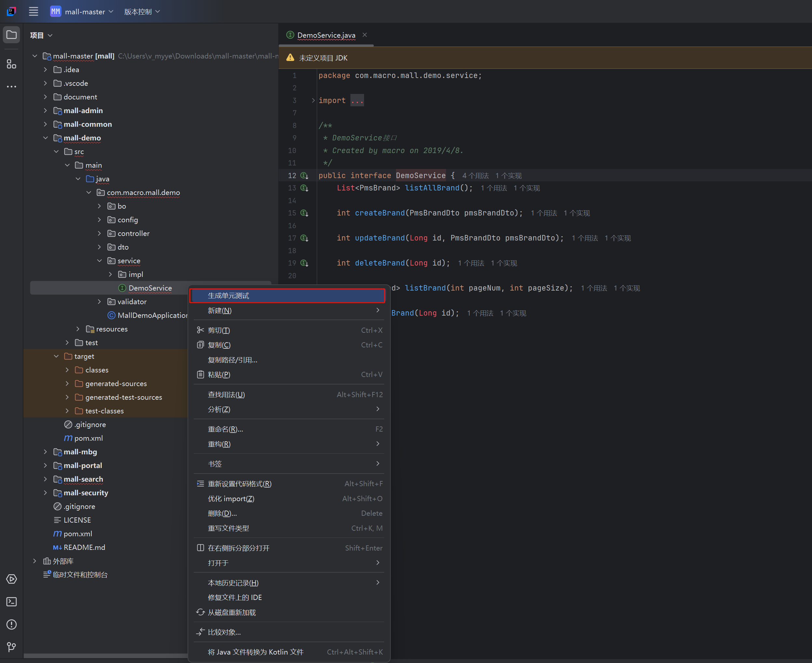Click '1 个用法' hint beside createBrand

click(x=544, y=213)
